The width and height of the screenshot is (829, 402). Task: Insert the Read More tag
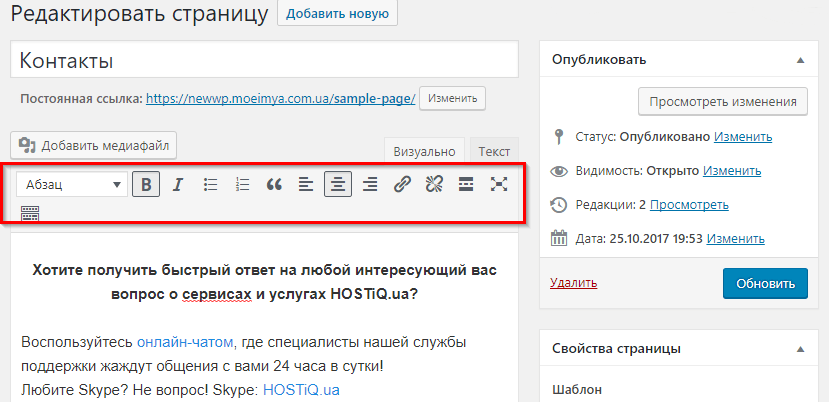coord(466,184)
